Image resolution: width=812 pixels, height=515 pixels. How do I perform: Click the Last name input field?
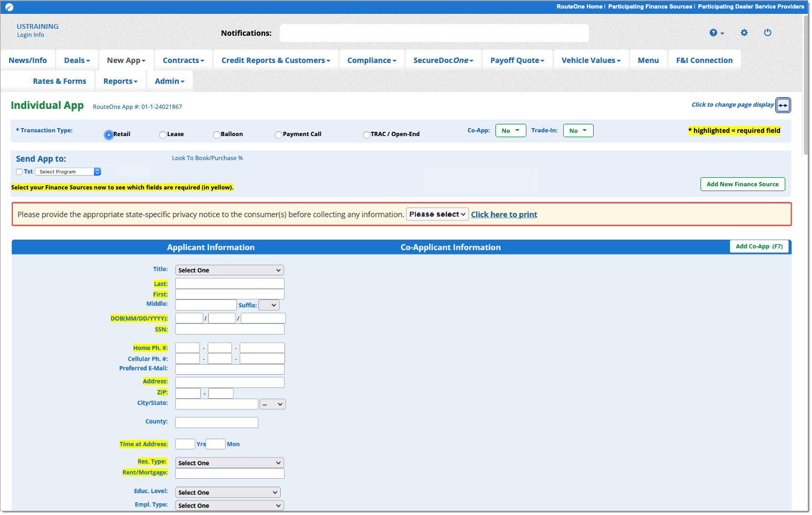coord(230,284)
